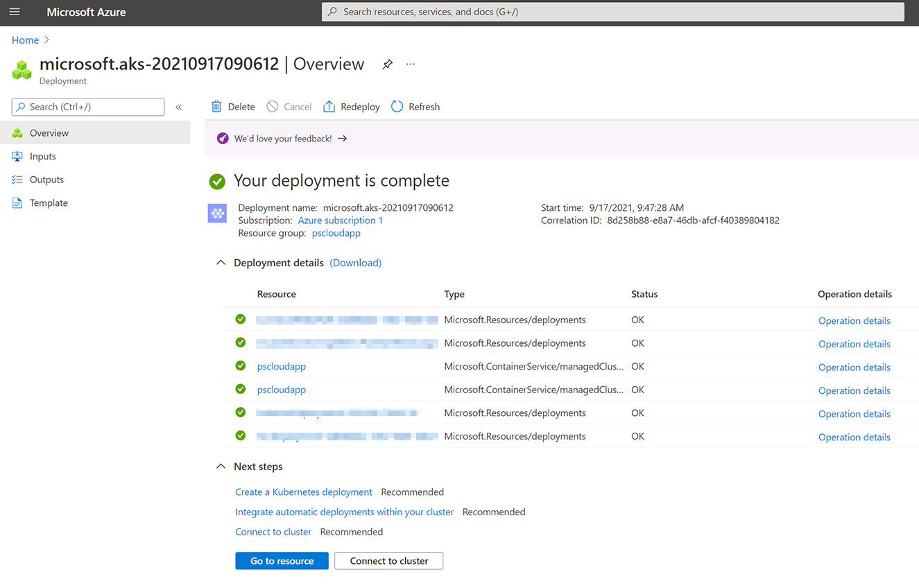
Task: Download the deployment details
Action: point(355,263)
